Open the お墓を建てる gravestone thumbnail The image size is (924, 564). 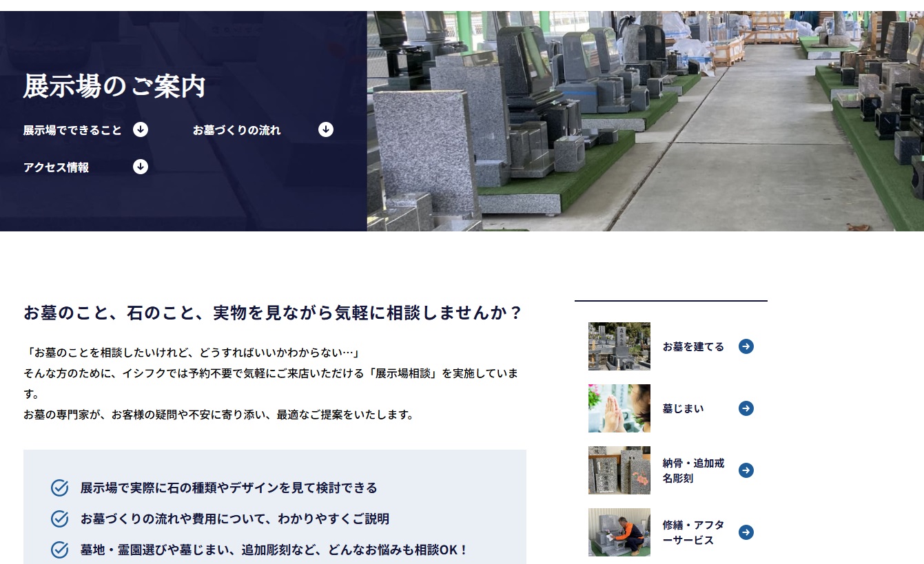pyautogui.click(x=619, y=346)
